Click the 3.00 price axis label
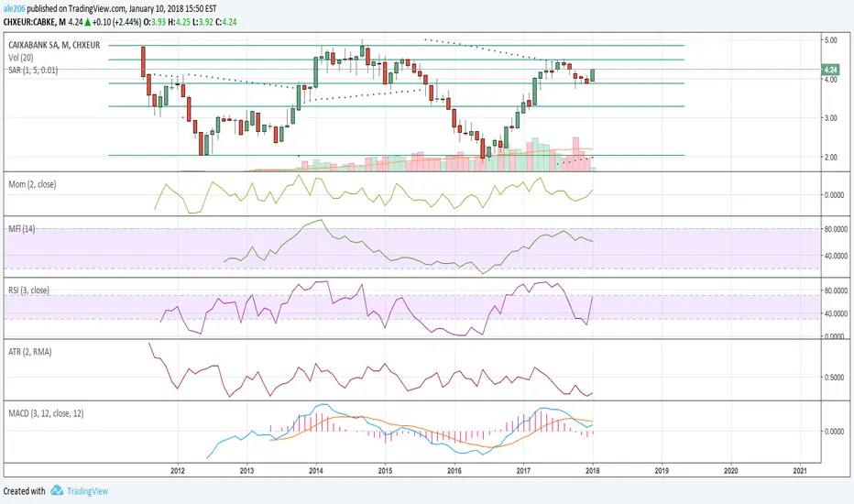 click(x=830, y=118)
